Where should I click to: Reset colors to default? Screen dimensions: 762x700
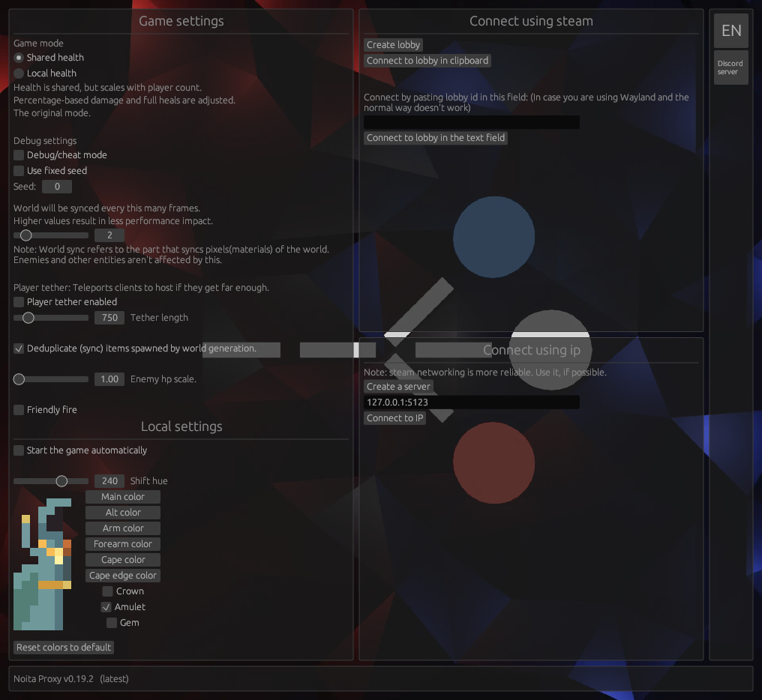point(64,647)
